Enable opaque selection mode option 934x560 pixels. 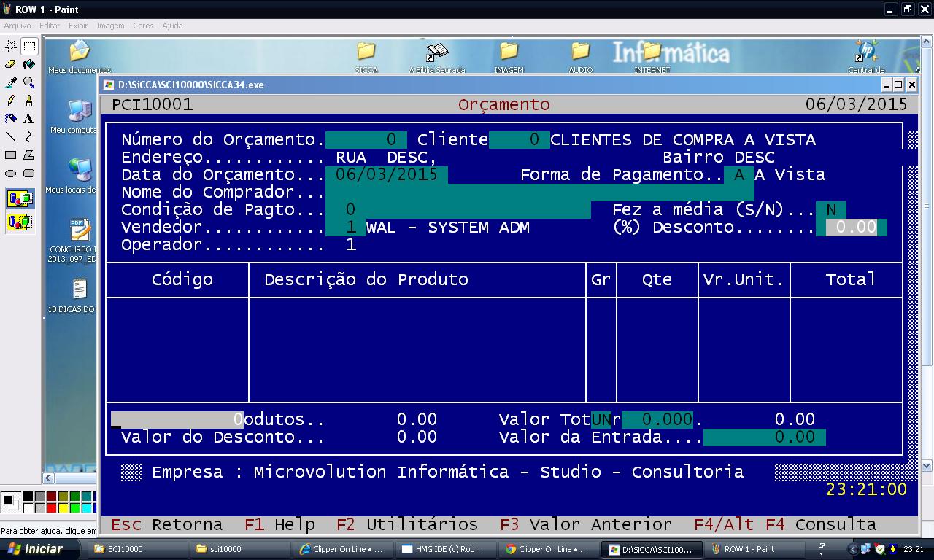click(x=20, y=198)
